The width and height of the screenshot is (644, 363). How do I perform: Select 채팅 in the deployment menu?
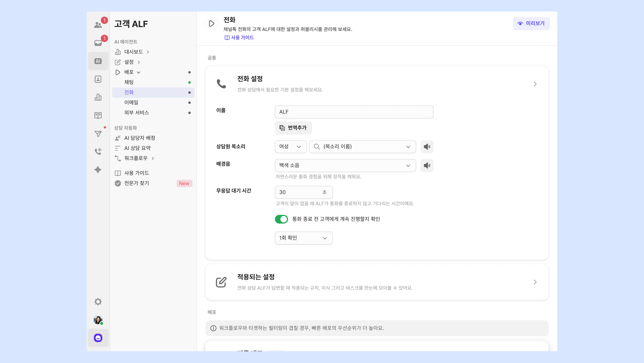tap(129, 82)
